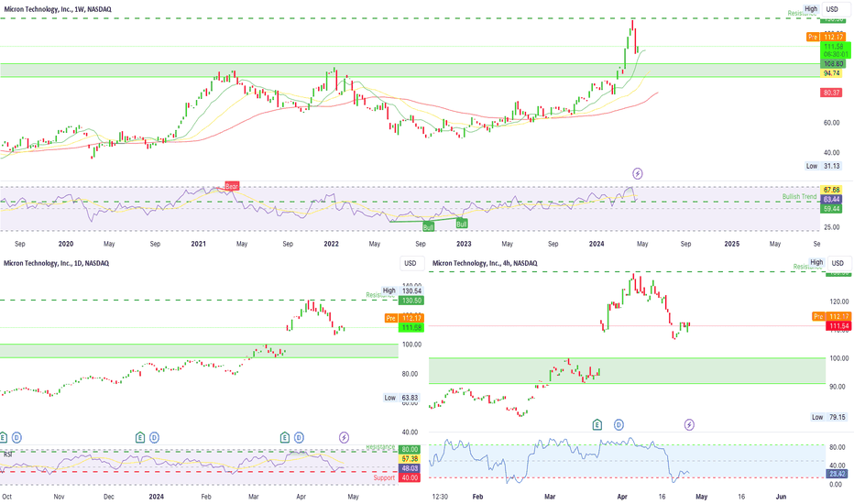Open the dividend 'D' marker near January 2024

pos(154,437)
